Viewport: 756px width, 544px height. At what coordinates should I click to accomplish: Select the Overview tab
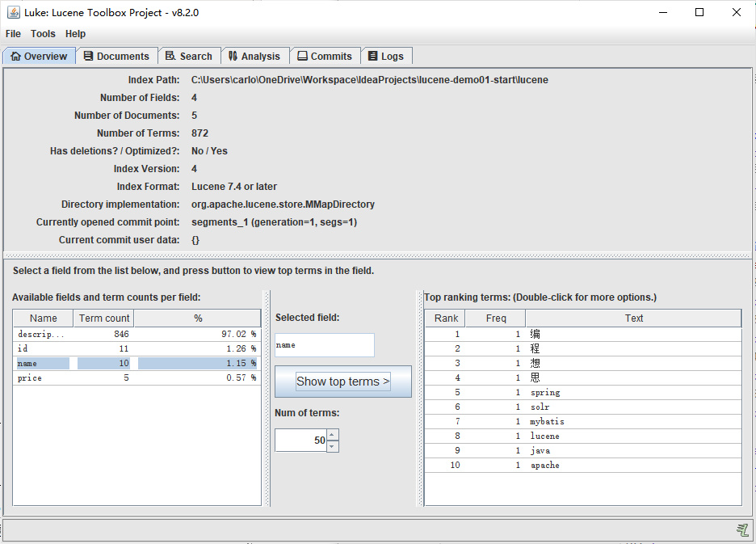pos(39,56)
